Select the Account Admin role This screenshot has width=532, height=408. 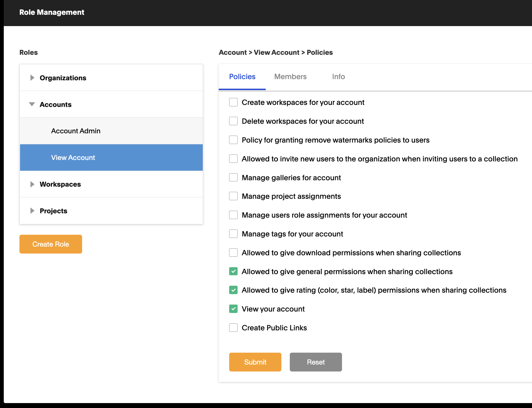click(111, 131)
